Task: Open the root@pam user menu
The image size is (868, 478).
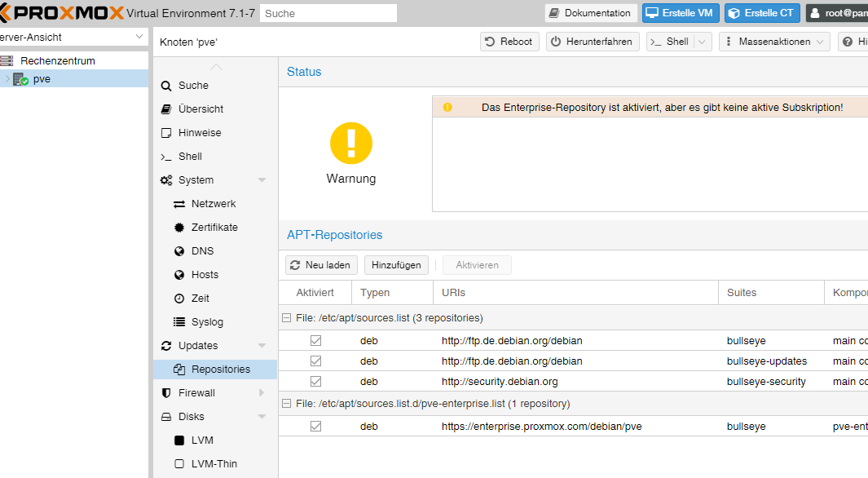Action: (837, 13)
